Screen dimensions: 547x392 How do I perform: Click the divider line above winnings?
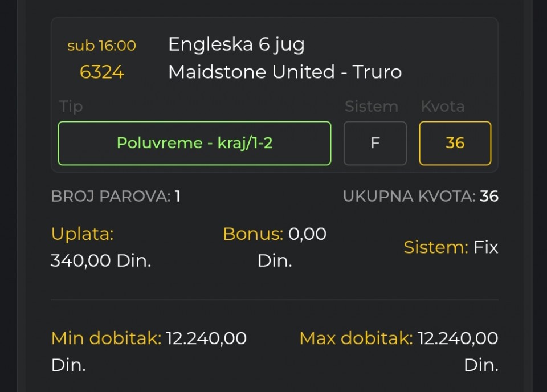click(x=275, y=300)
